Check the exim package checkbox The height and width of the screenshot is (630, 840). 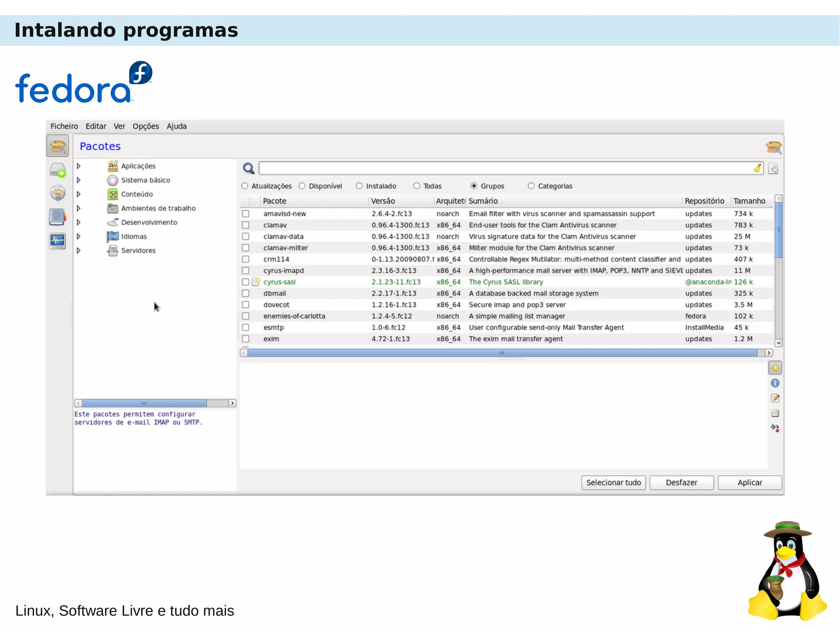point(246,339)
